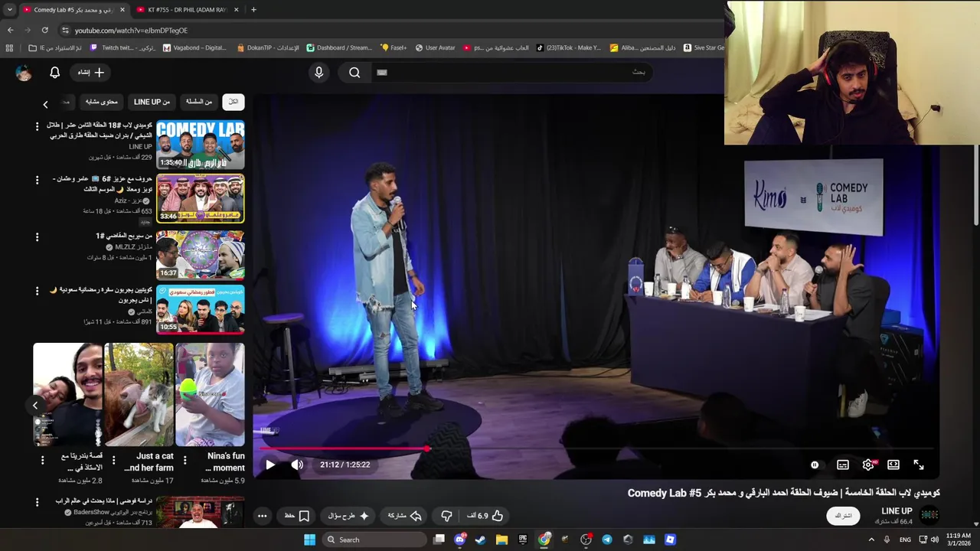Click the Windows taskbar Search box
Screen dimensions: 980x551
374,540
